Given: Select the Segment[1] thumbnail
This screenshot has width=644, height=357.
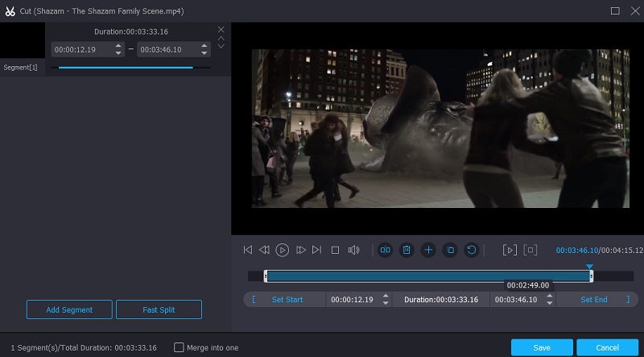Looking at the screenshot, I should [23, 40].
